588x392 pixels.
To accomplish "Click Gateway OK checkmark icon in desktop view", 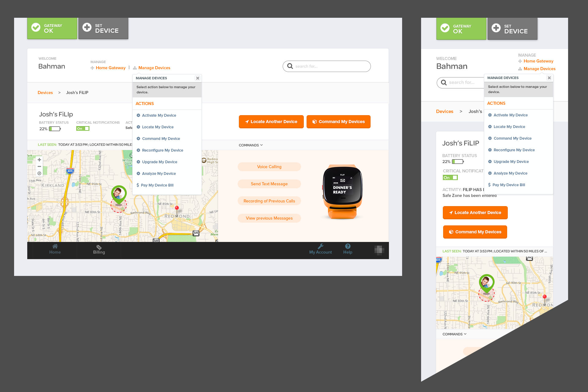I will point(36,28).
